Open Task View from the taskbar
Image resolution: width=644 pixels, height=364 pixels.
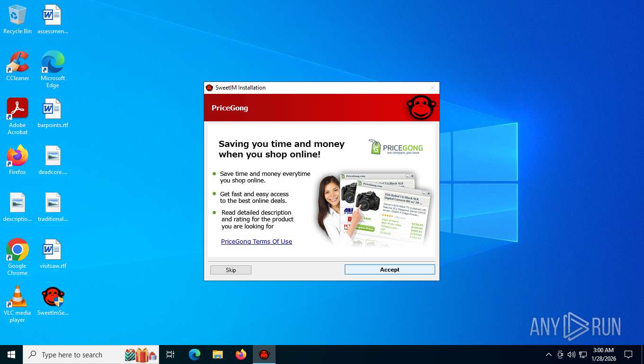tap(170, 355)
